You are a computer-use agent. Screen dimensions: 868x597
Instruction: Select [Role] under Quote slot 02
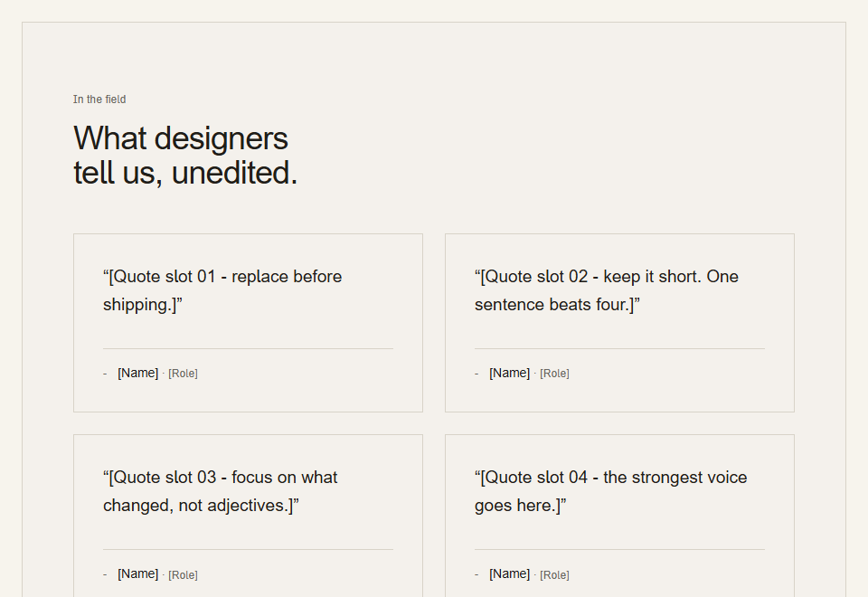554,374
